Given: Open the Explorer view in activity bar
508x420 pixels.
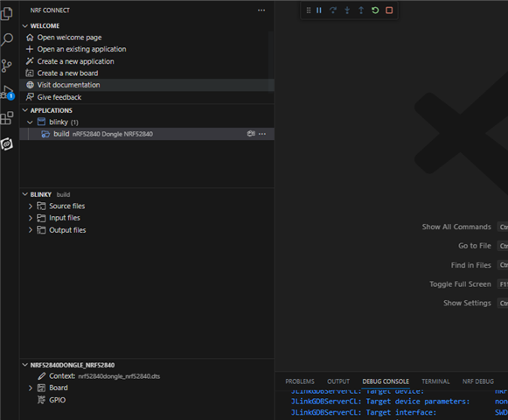Looking at the screenshot, I should [7, 14].
